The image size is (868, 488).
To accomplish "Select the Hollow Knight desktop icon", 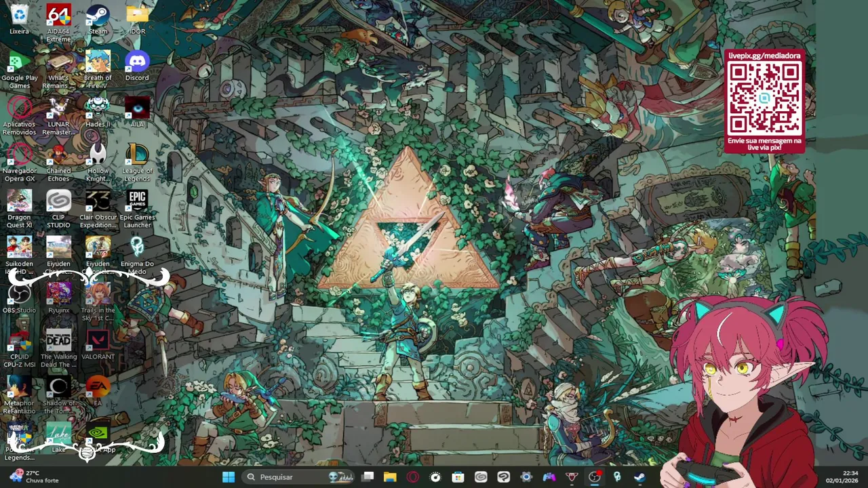I will point(98,163).
